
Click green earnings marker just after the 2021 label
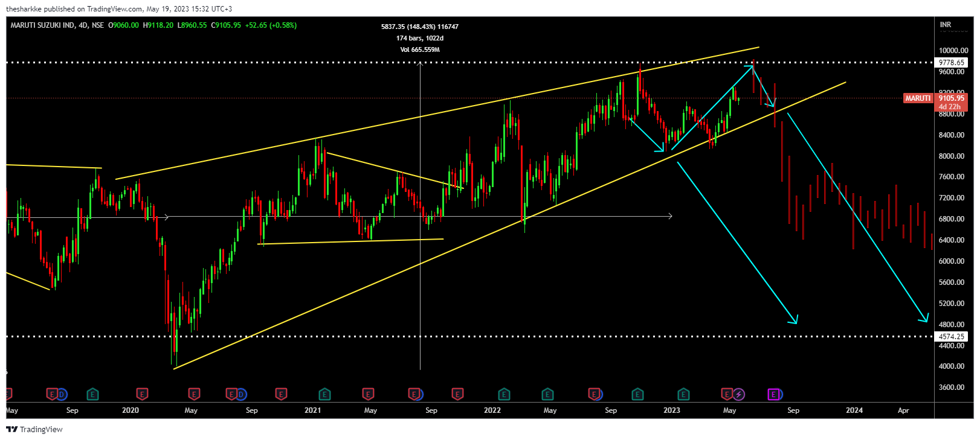click(324, 394)
